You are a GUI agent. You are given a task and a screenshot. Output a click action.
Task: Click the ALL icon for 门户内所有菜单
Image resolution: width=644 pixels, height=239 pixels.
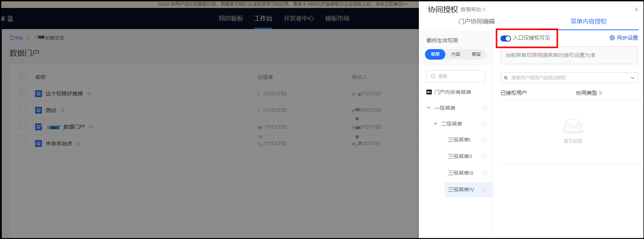[429, 92]
